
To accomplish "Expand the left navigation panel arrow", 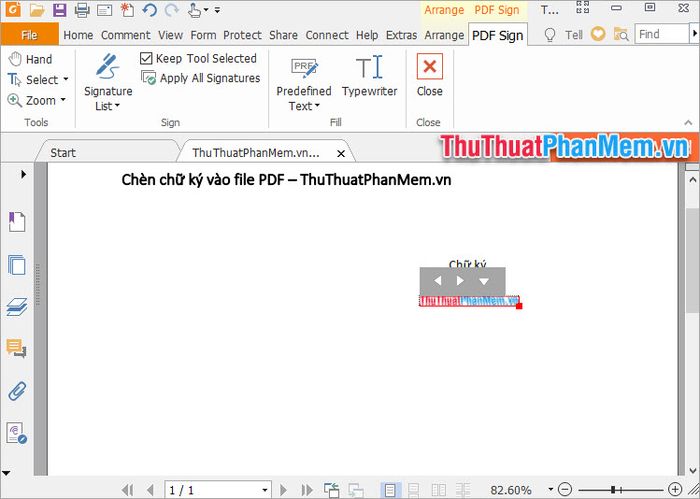I will click(23, 174).
